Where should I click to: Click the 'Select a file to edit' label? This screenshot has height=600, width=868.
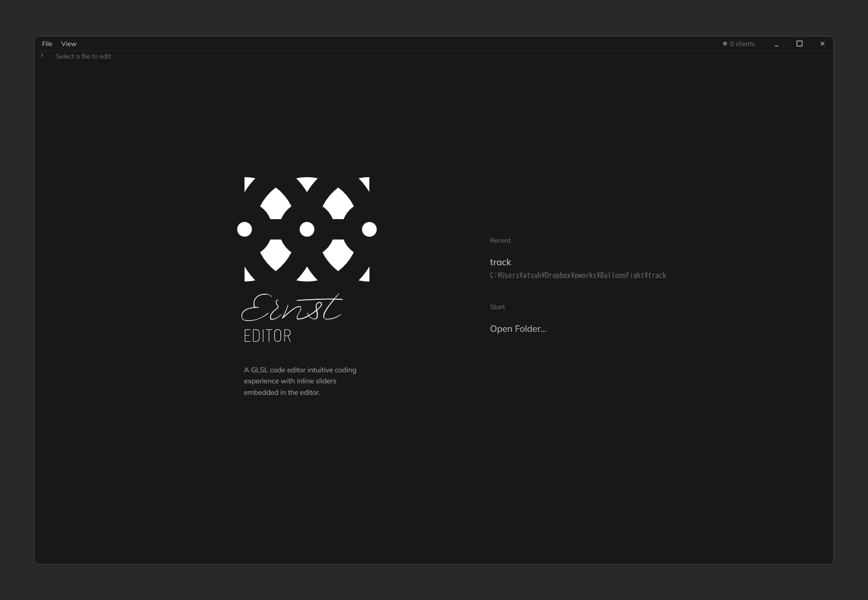(83, 57)
